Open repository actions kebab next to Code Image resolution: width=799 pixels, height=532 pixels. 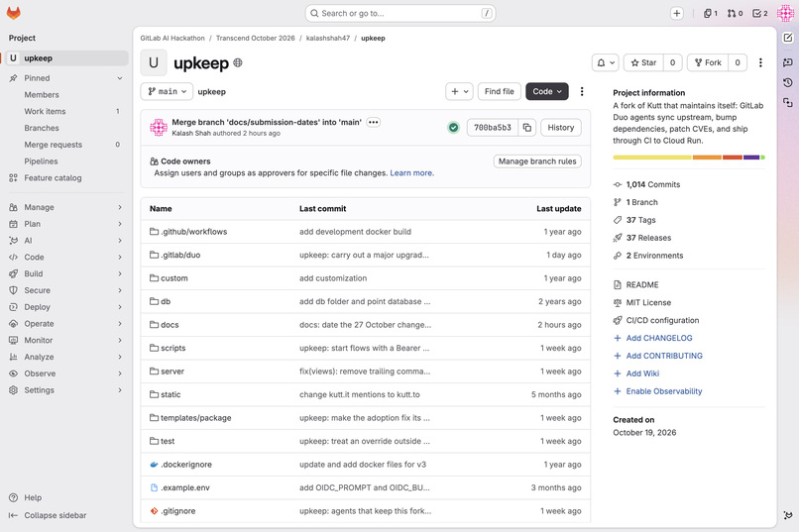point(582,91)
